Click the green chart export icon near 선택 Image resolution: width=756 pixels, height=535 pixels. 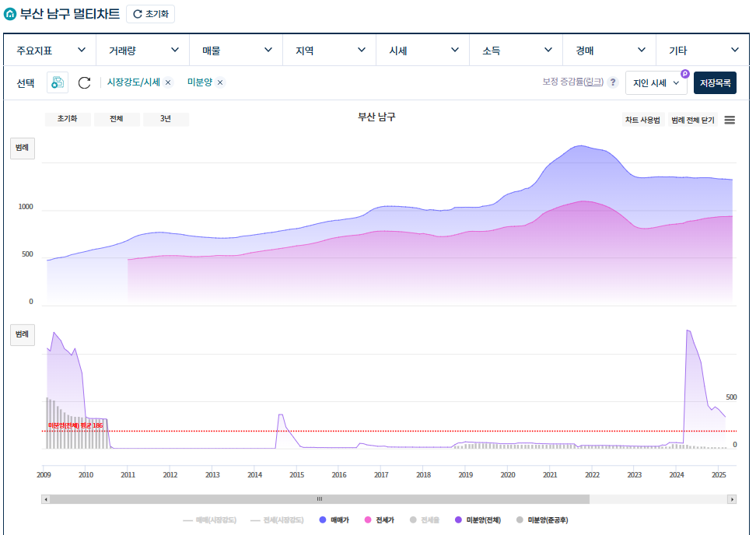coord(57,82)
